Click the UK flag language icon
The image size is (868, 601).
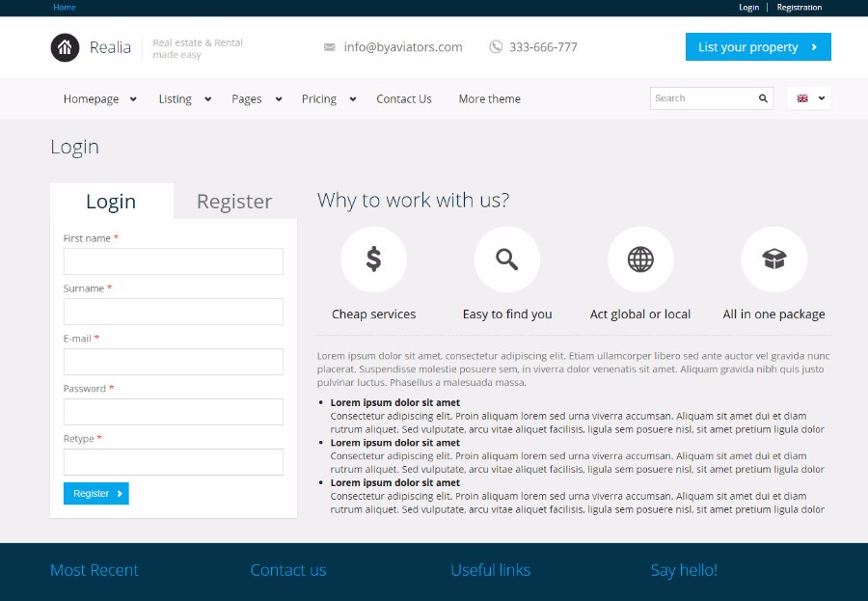(802, 98)
